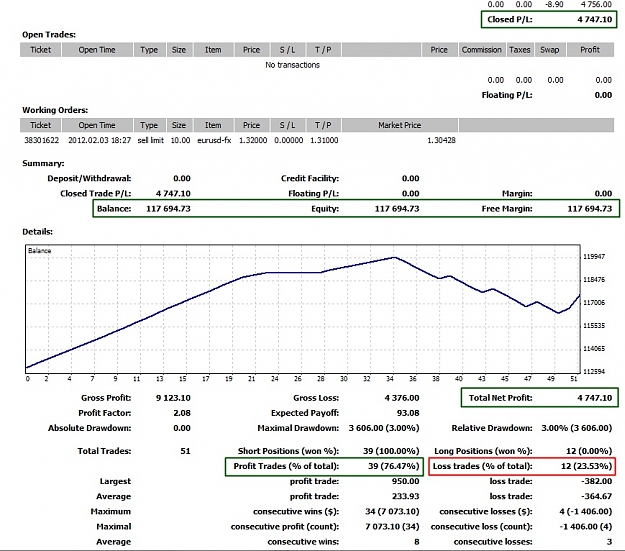625x551 pixels.
Task: Click the Absolute Drawdown label
Action: click(90, 428)
